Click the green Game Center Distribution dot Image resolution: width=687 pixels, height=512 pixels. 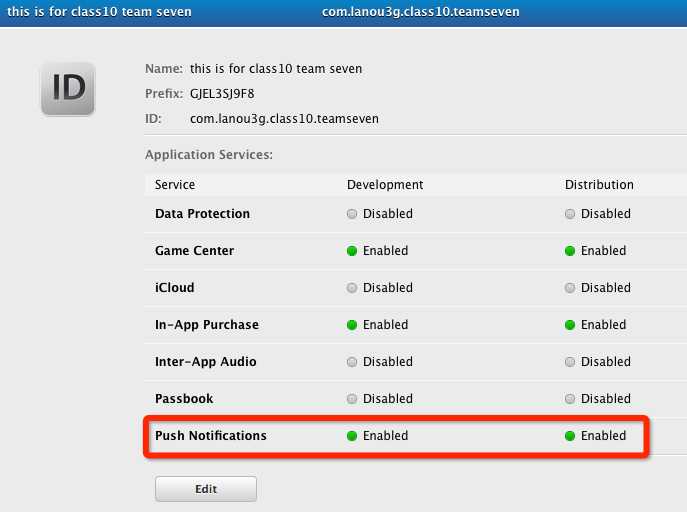coord(570,251)
